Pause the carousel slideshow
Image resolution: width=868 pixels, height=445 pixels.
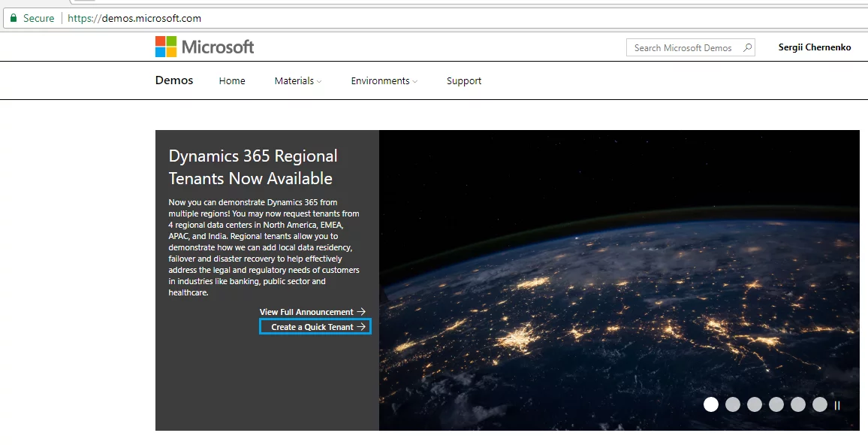[837, 405]
